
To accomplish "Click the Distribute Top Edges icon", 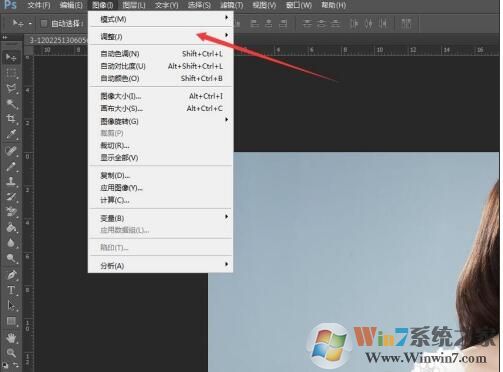I will pyautogui.click(x=307, y=23).
